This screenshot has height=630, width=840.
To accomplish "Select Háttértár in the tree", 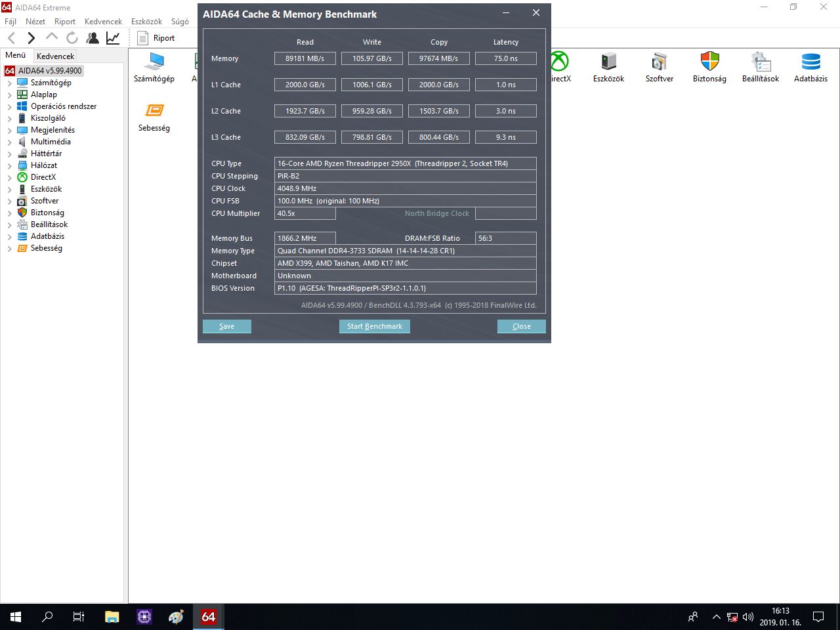I will [x=46, y=154].
